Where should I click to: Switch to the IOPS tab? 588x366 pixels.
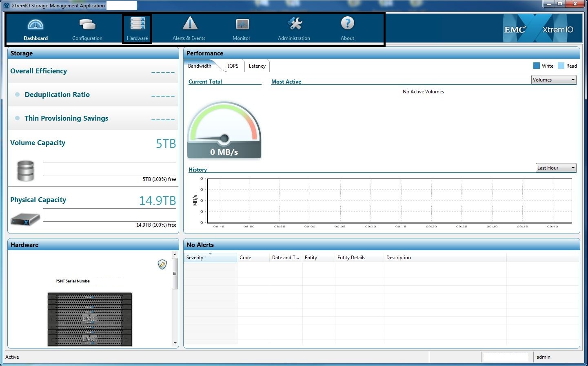tap(233, 66)
